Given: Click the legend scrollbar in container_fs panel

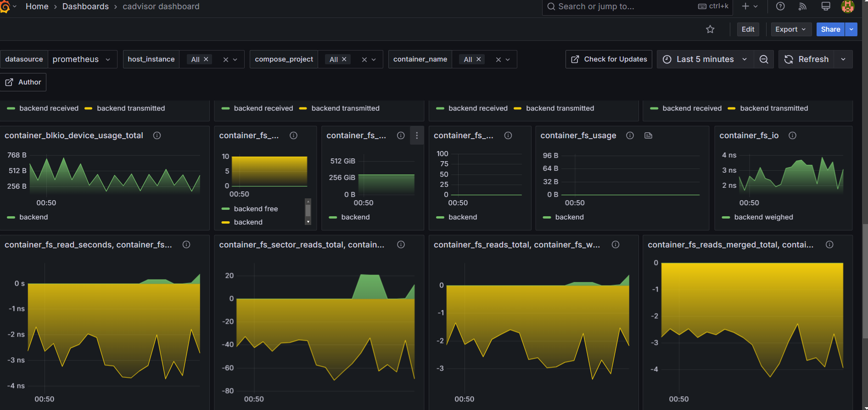Looking at the screenshot, I should tap(308, 210).
